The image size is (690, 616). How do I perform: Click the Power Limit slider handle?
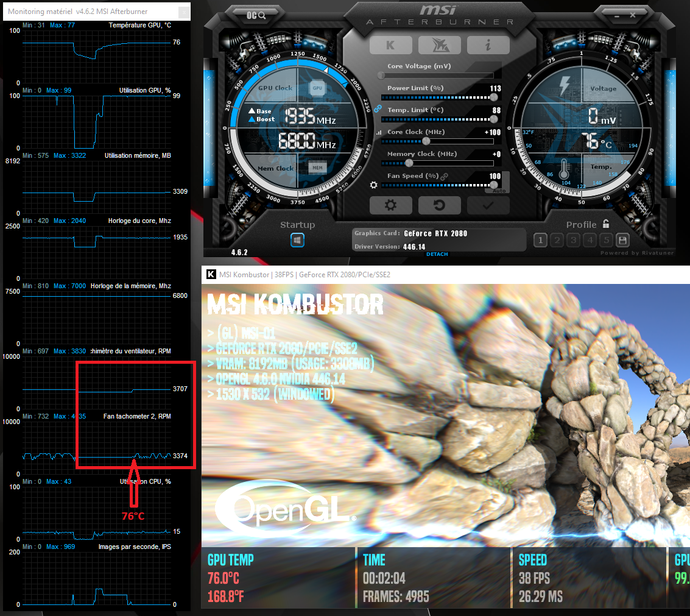click(494, 97)
